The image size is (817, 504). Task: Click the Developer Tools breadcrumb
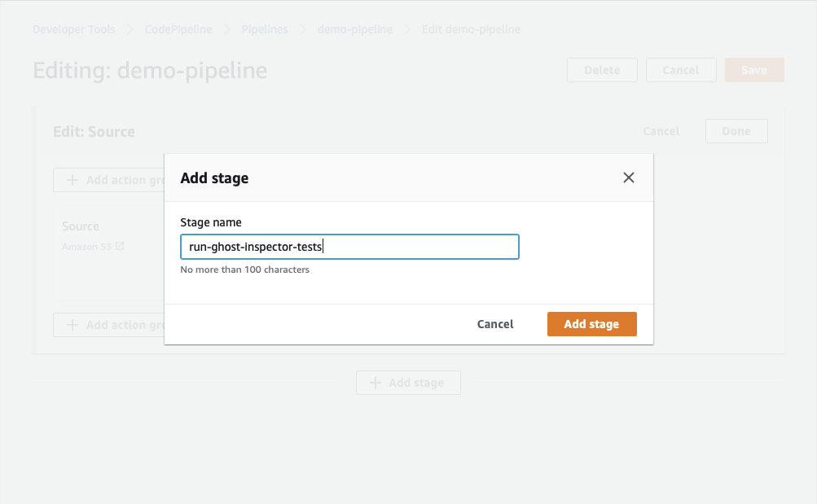point(73,28)
